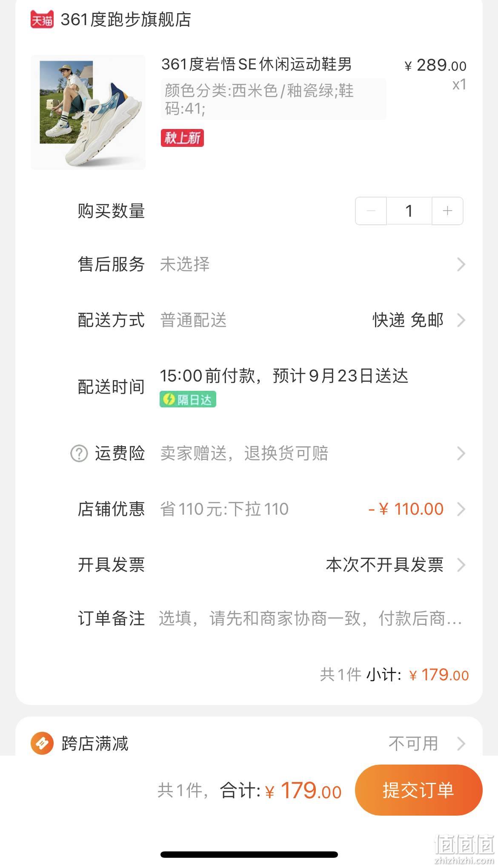This screenshot has height=868, width=498.
Task: Tap the Tmall logo icon
Action: 42,20
